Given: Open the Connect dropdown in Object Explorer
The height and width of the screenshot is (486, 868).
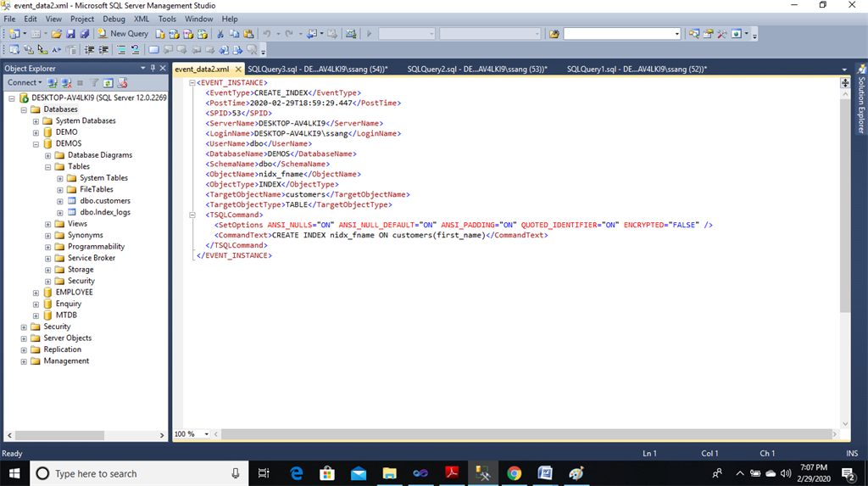Looking at the screenshot, I should pos(25,82).
